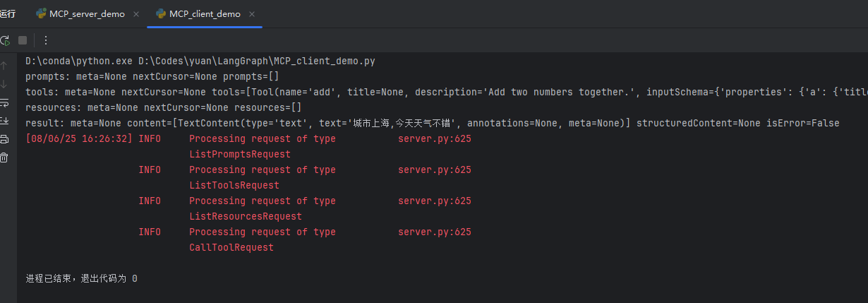Click the print console output icon
This screenshot has height=303, width=868.
pos(4,139)
